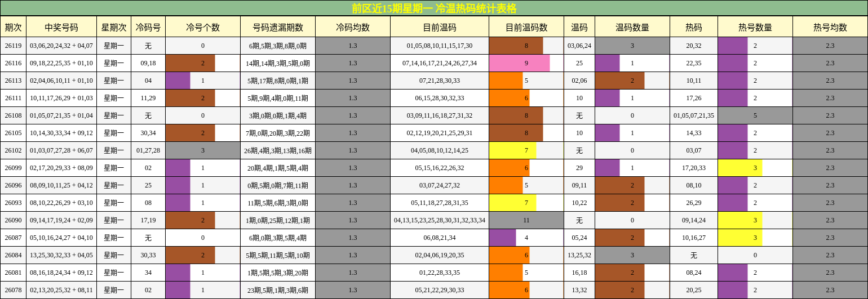868x299 pixels.
Task: Click the 目前温码 column header
Action: [x=440, y=26]
